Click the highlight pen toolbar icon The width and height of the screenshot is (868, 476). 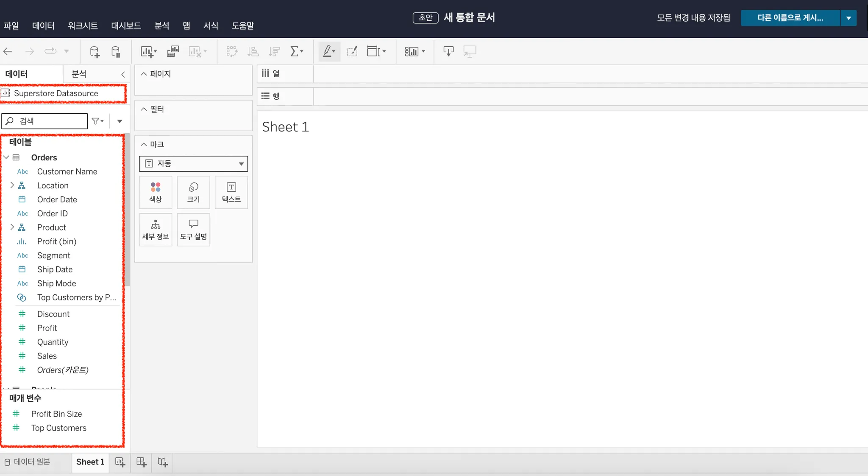(x=328, y=52)
